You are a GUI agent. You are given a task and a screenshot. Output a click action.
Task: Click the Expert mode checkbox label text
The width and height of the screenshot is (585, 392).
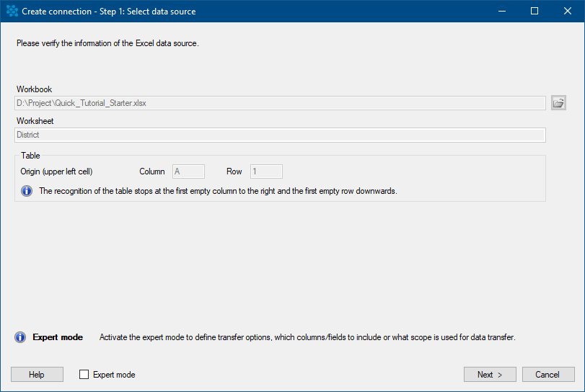point(114,375)
